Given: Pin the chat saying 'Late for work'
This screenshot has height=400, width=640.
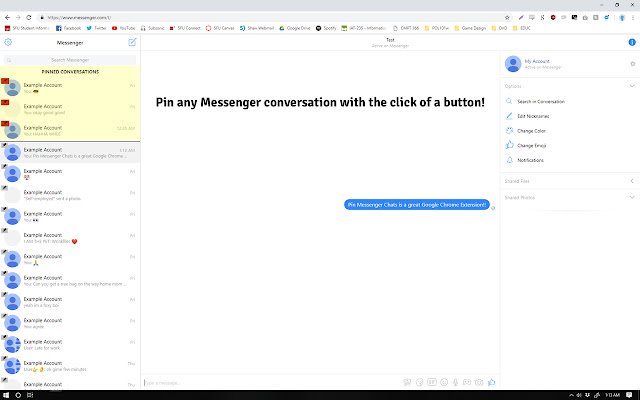Looking at the screenshot, I should click(4, 337).
